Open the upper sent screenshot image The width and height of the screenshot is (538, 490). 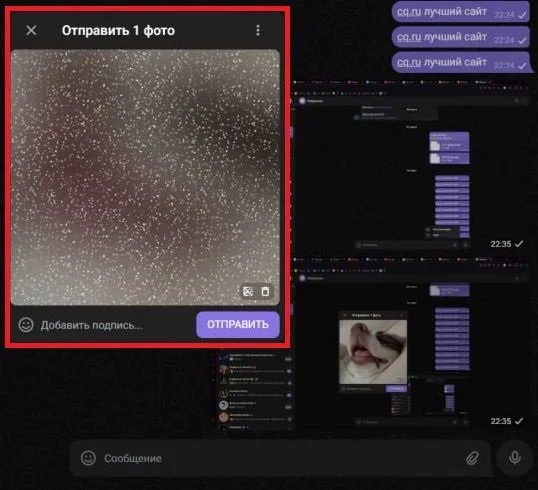pos(410,165)
